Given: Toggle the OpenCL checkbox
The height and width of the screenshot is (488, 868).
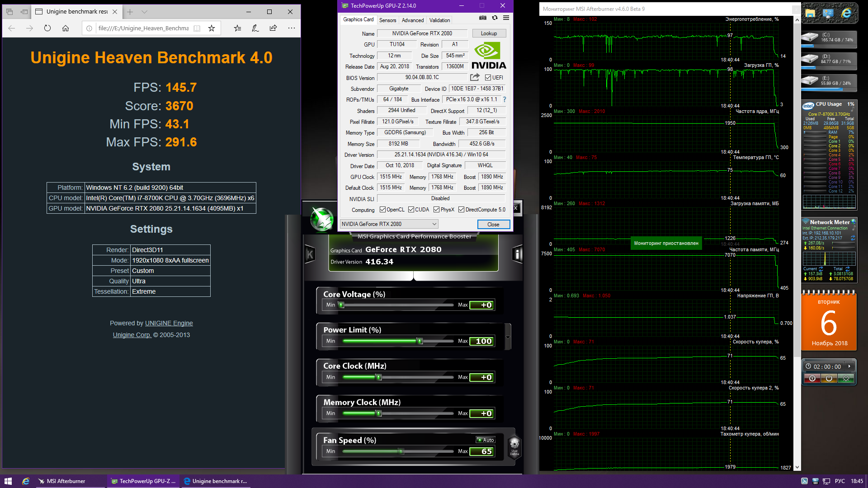Looking at the screenshot, I should pos(382,210).
